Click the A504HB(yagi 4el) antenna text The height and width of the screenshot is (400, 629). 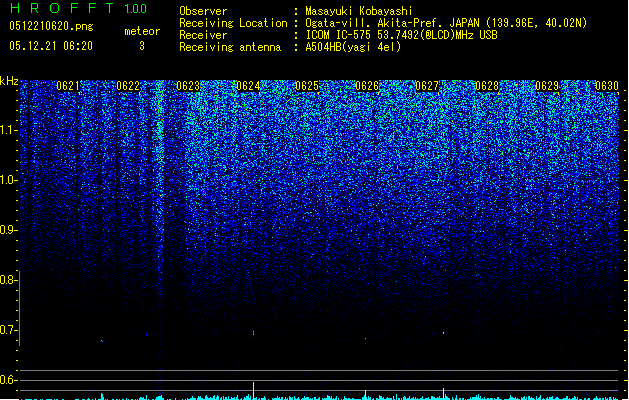pos(353,47)
